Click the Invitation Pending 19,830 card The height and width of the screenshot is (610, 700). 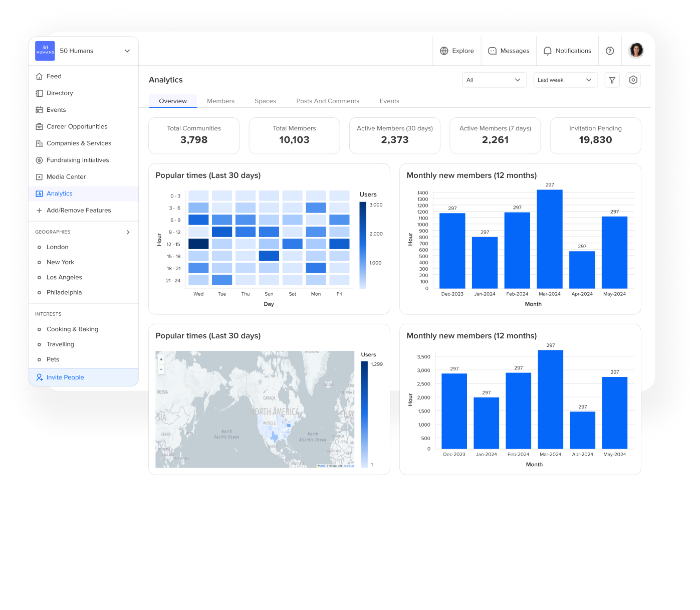pyautogui.click(x=595, y=136)
